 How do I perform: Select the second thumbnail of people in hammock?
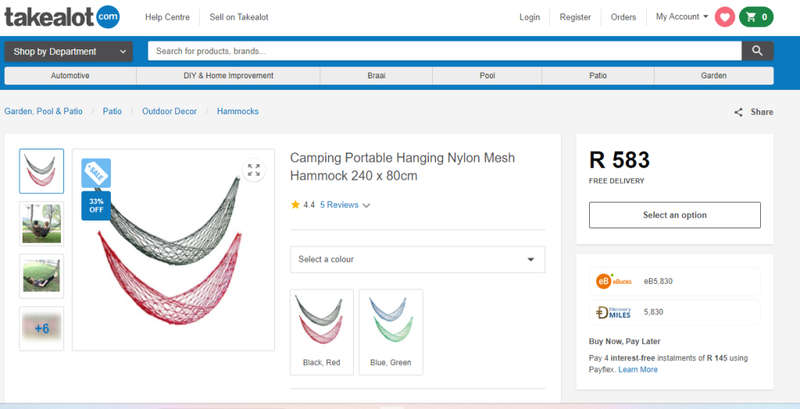point(41,224)
